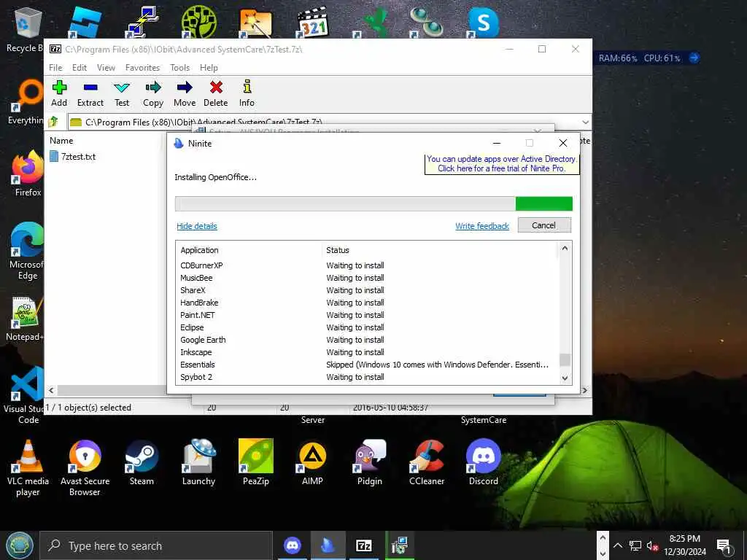747x560 pixels.
Task: Select the Essentials row in Ninite
Action: click(366, 365)
